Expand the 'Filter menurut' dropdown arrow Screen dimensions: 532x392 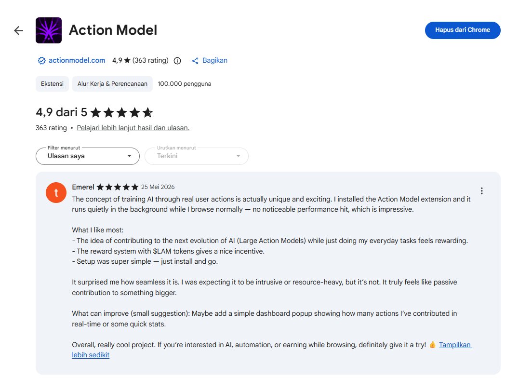[129, 156]
